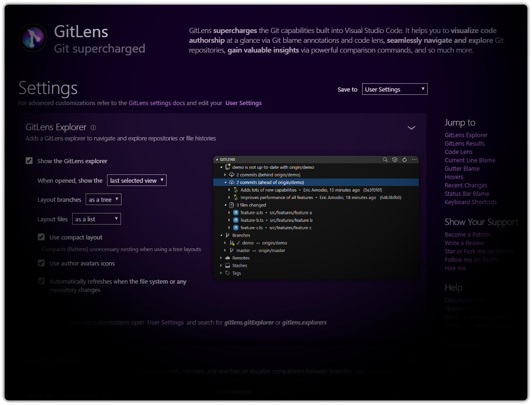Image resolution: width=532 pixels, height=405 pixels.
Task: Click the User Settings link in the description
Action: click(x=243, y=103)
